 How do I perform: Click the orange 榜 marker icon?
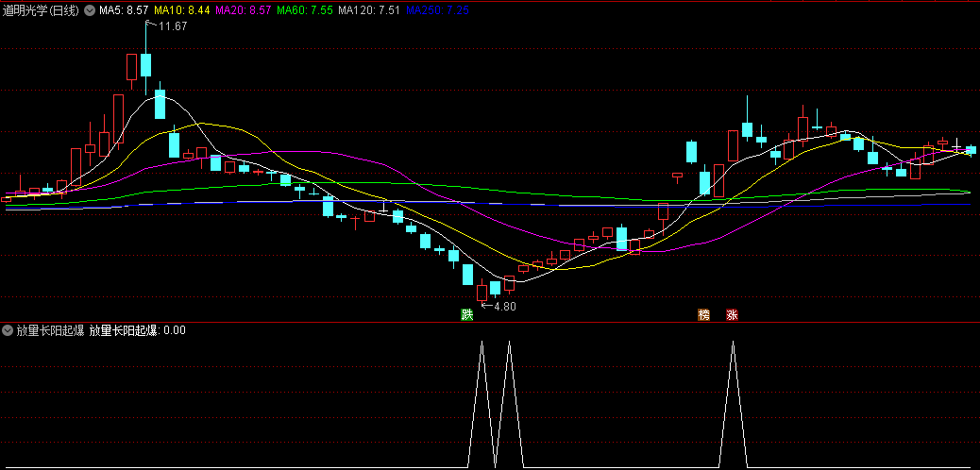point(703,314)
